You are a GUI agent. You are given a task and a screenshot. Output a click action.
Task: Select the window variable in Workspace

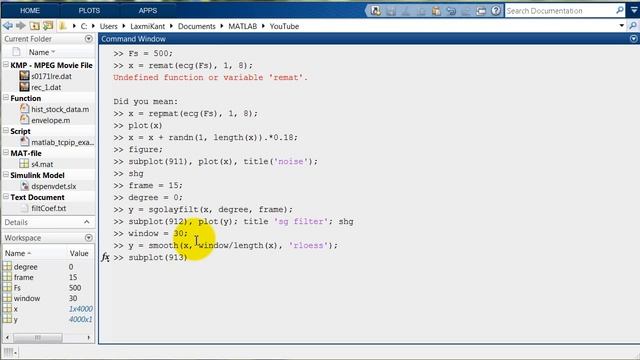click(x=27, y=298)
